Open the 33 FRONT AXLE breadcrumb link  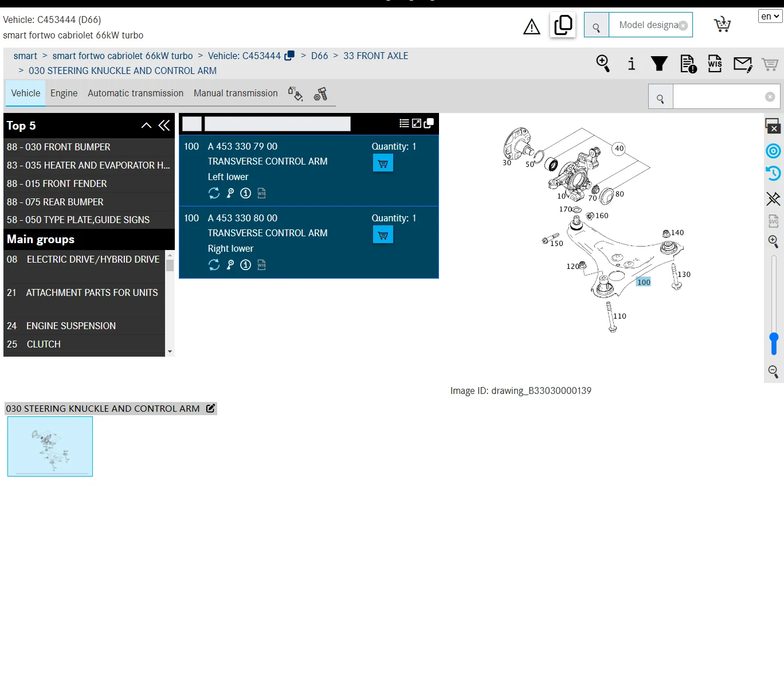click(375, 56)
